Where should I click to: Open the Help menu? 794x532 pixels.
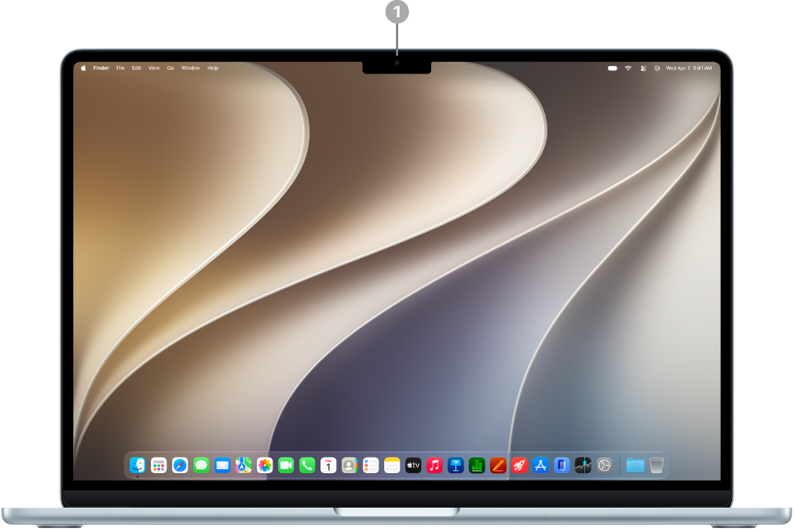(213, 67)
